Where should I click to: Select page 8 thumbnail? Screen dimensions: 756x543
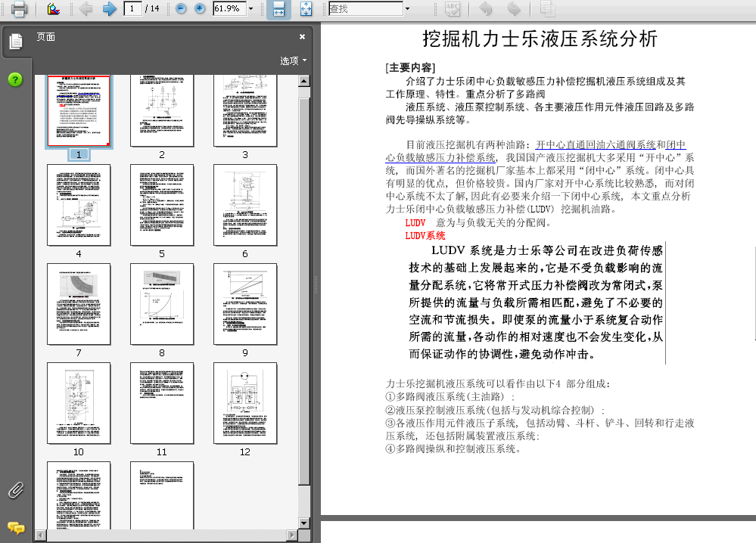coord(162,304)
